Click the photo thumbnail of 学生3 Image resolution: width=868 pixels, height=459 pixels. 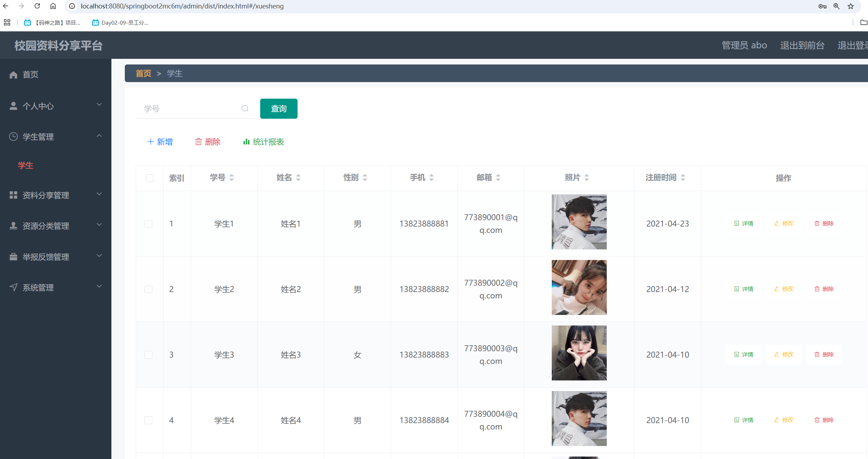click(x=579, y=353)
